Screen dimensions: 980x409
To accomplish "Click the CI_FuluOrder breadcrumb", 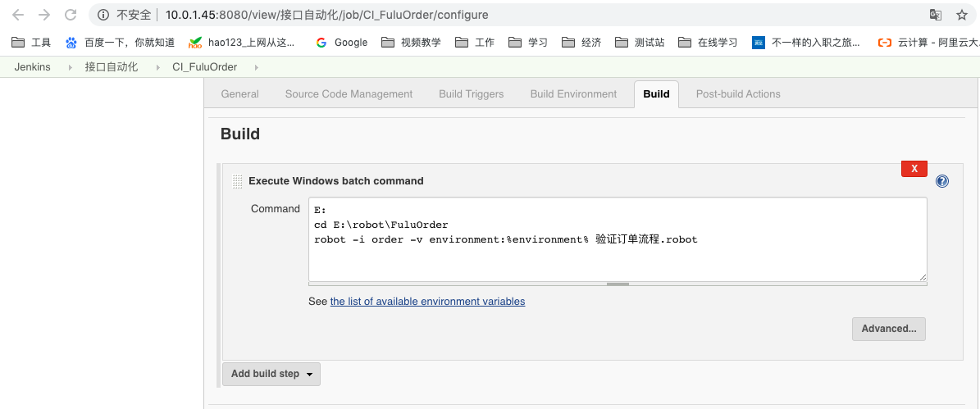I will coord(204,67).
